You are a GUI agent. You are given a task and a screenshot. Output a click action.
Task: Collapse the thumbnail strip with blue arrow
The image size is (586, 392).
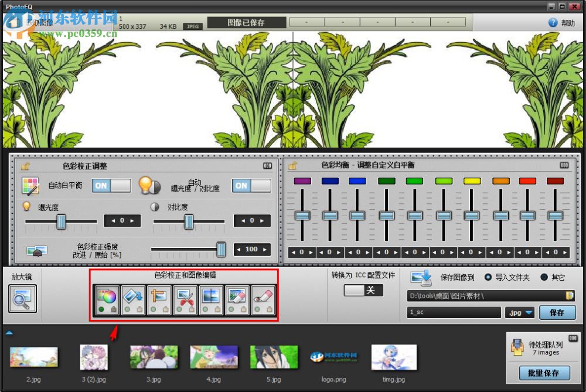pyautogui.click(x=9, y=332)
